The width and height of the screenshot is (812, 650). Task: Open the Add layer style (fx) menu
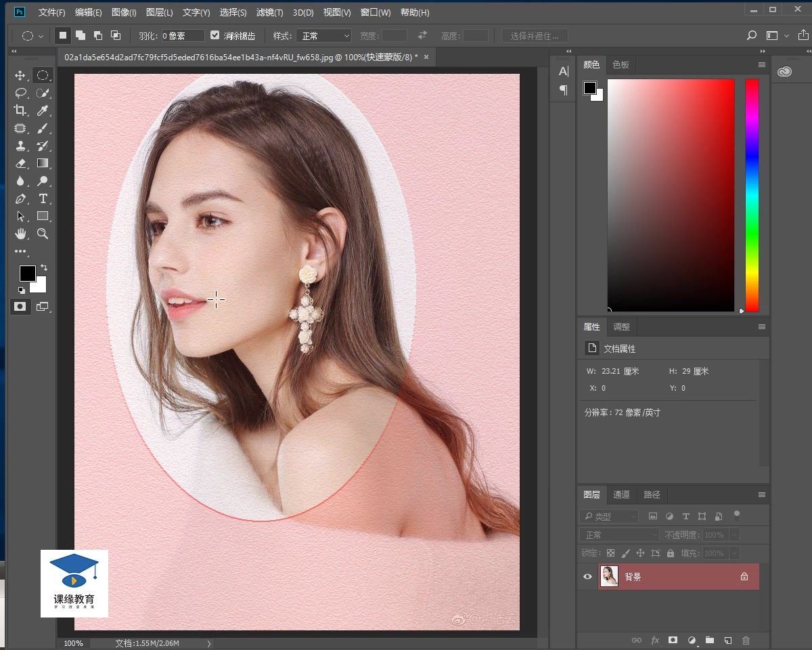click(x=654, y=640)
